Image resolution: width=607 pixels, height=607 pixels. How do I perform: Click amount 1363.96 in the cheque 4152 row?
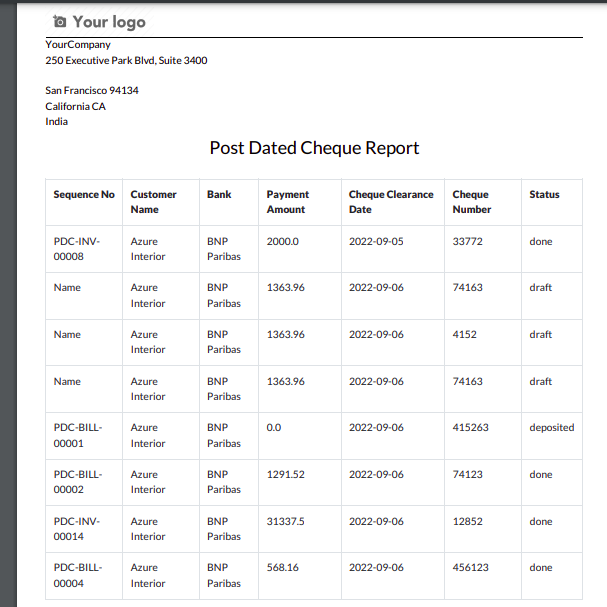point(285,334)
